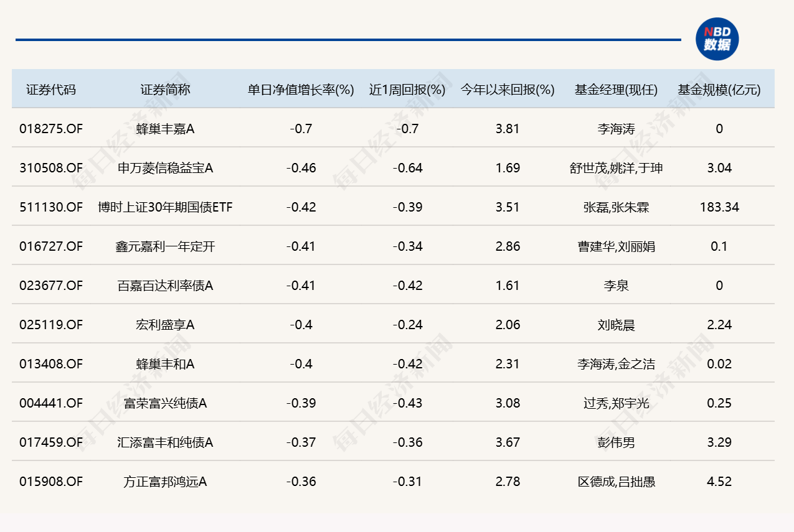Click fund size value 4.52
This screenshot has height=532, width=794.
[719, 482]
